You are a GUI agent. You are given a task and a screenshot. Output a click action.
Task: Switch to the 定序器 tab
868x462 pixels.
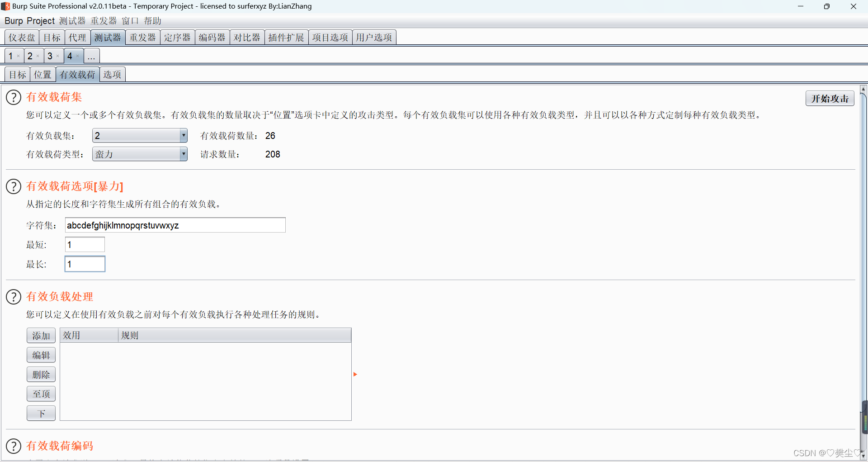(177, 38)
